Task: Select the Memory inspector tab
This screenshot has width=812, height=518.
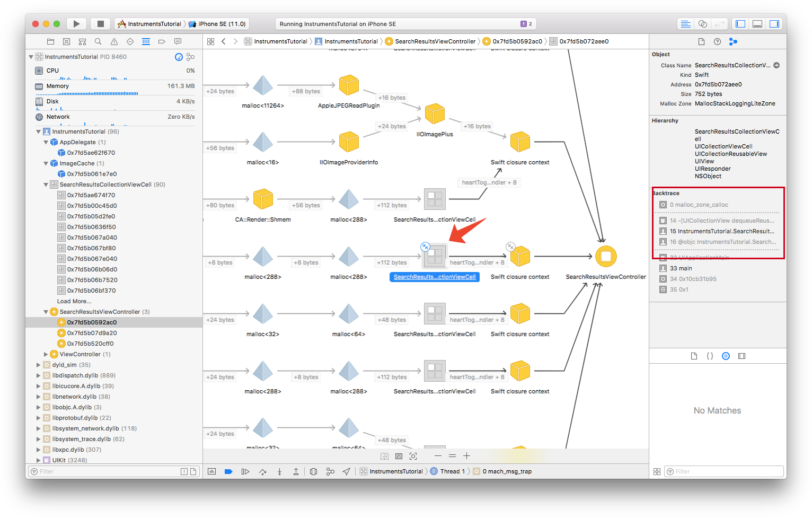Action: coord(733,41)
